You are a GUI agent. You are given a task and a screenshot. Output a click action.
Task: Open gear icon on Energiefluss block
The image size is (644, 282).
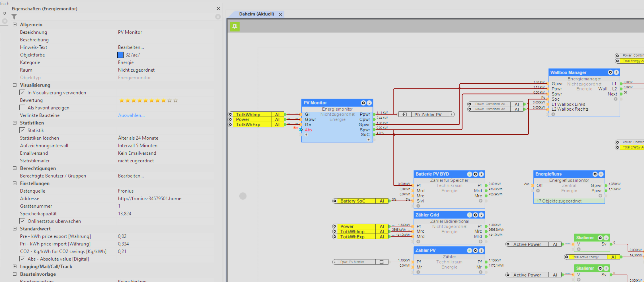(x=595, y=174)
